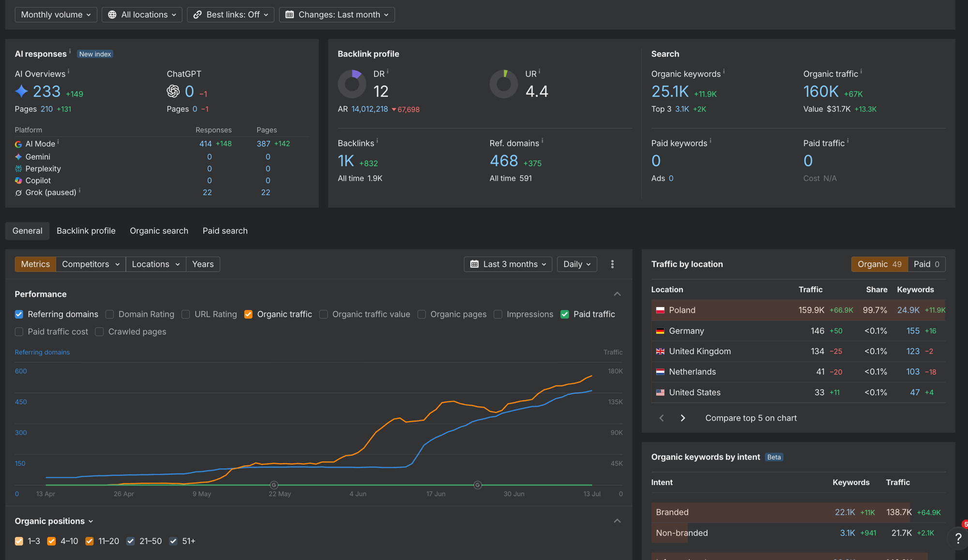Click the second Google update marker on chart
The width and height of the screenshot is (968, 560).
(x=478, y=485)
